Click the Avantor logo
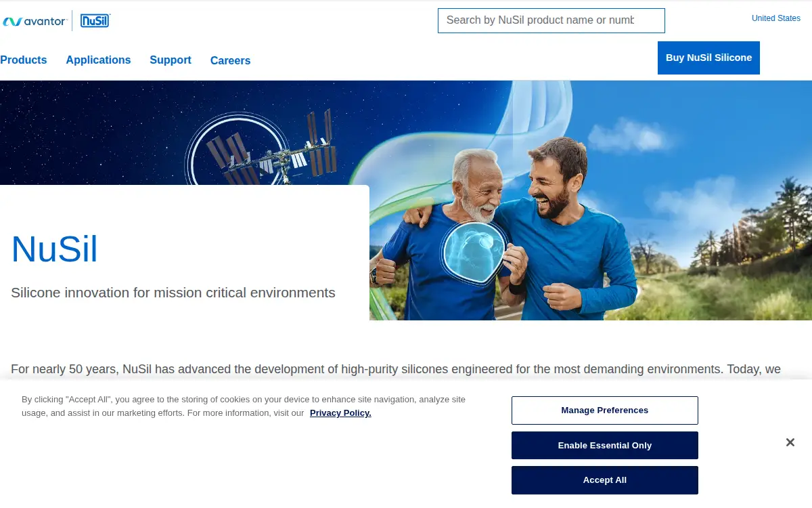Image resolution: width=812 pixels, height=508 pixels. pyautogui.click(x=34, y=21)
